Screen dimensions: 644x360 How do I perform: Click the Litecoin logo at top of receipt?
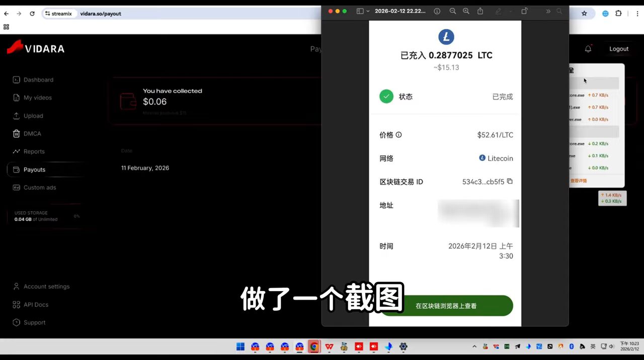(x=446, y=37)
